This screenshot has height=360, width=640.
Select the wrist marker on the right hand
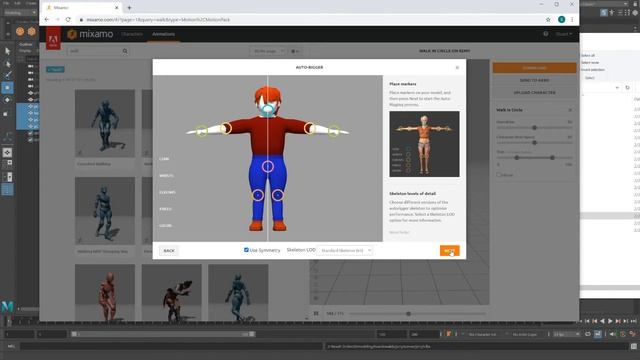pyautogui.click(x=334, y=131)
